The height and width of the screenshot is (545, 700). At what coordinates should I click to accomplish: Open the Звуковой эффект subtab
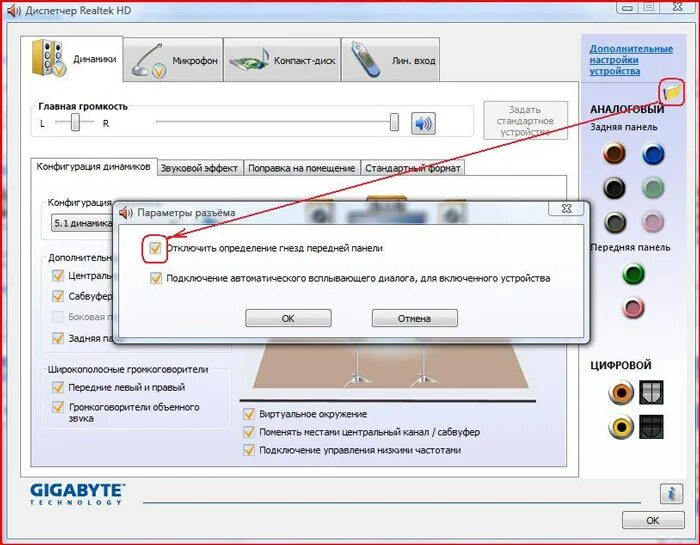click(x=199, y=168)
